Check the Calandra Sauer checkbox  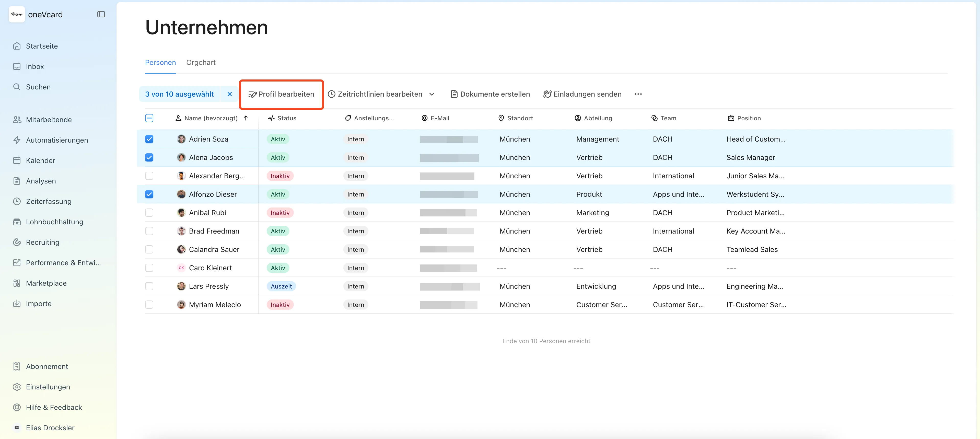tap(149, 250)
